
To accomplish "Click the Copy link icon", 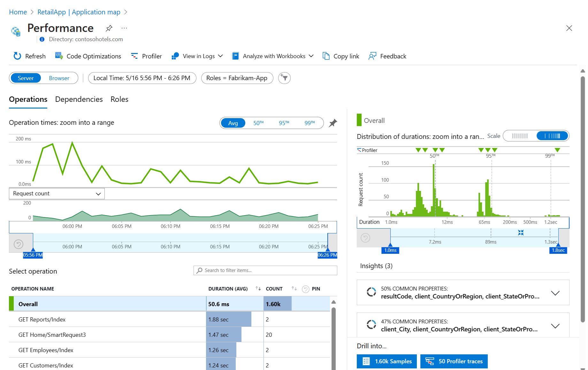I will [326, 56].
